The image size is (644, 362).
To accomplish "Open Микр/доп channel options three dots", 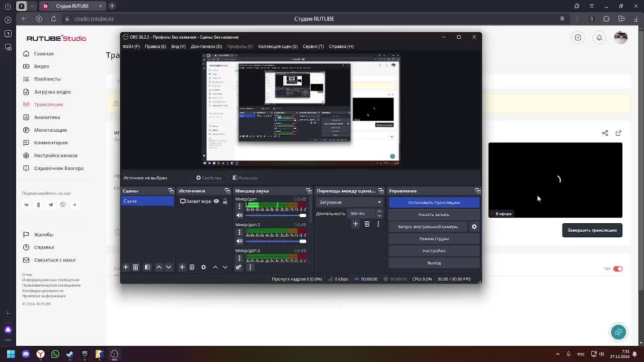I will [239, 206].
